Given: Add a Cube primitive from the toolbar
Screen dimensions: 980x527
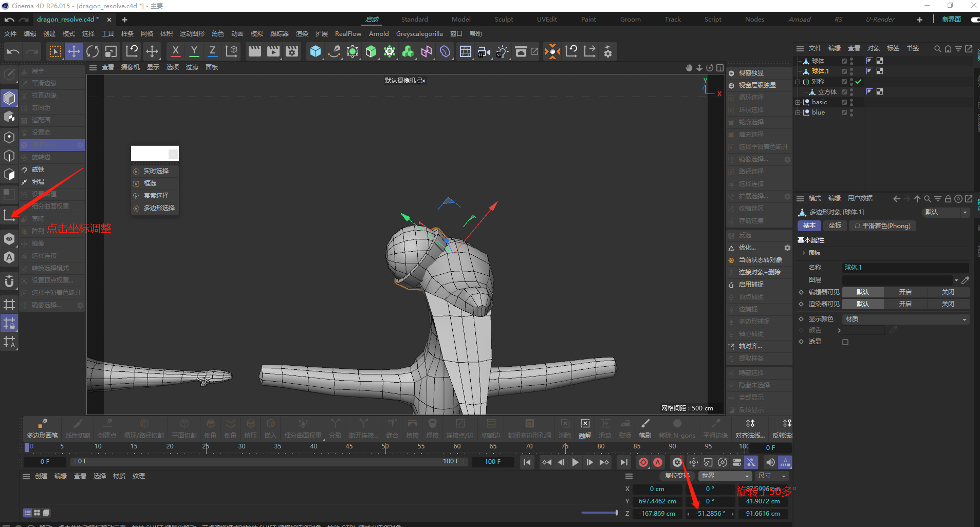Looking at the screenshot, I should tap(316, 51).
